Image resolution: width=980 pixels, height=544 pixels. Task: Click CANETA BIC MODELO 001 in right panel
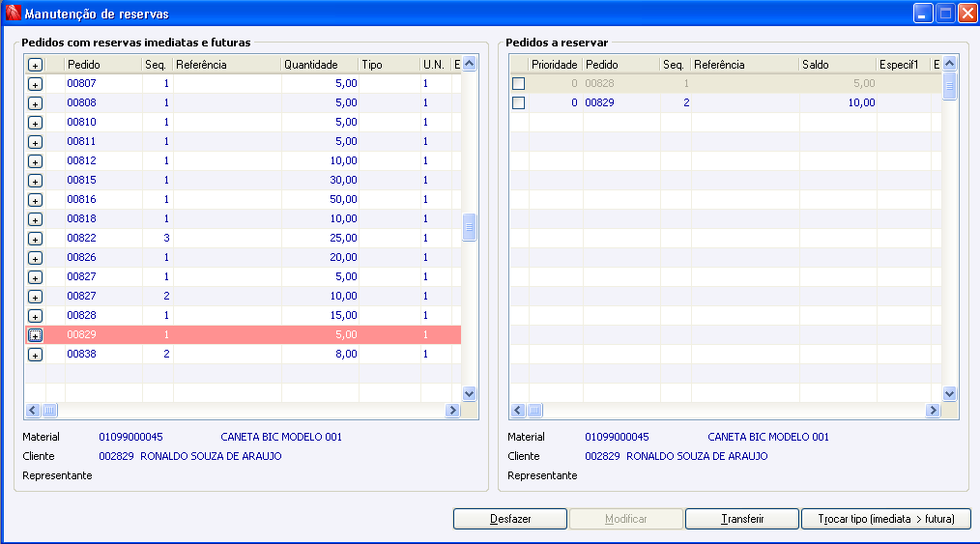click(x=768, y=437)
